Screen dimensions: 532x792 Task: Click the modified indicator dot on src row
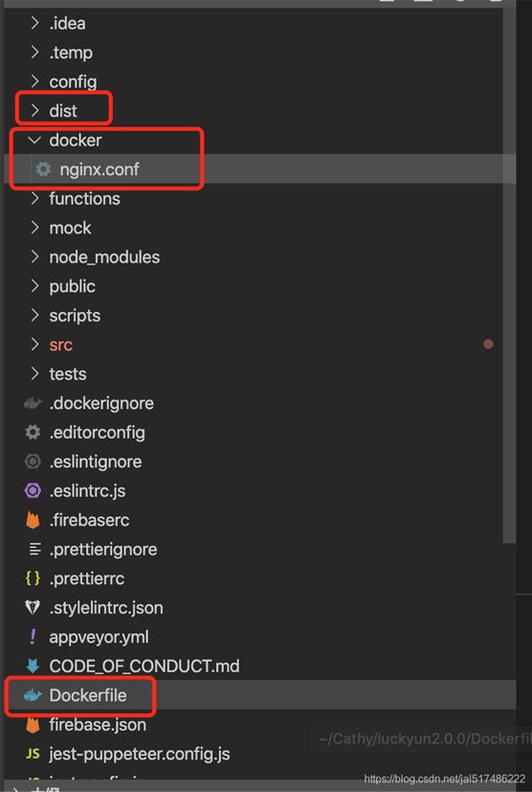pyautogui.click(x=488, y=344)
